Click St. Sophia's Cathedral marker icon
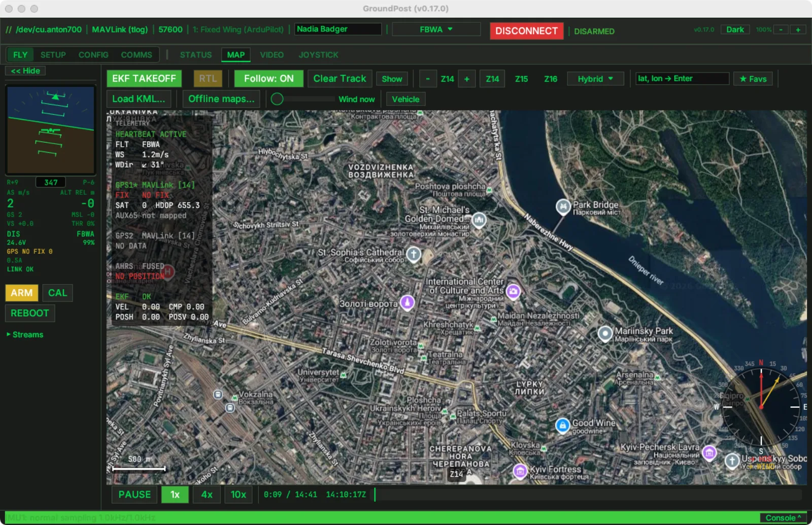This screenshot has width=812, height=525. coord(414,254)
